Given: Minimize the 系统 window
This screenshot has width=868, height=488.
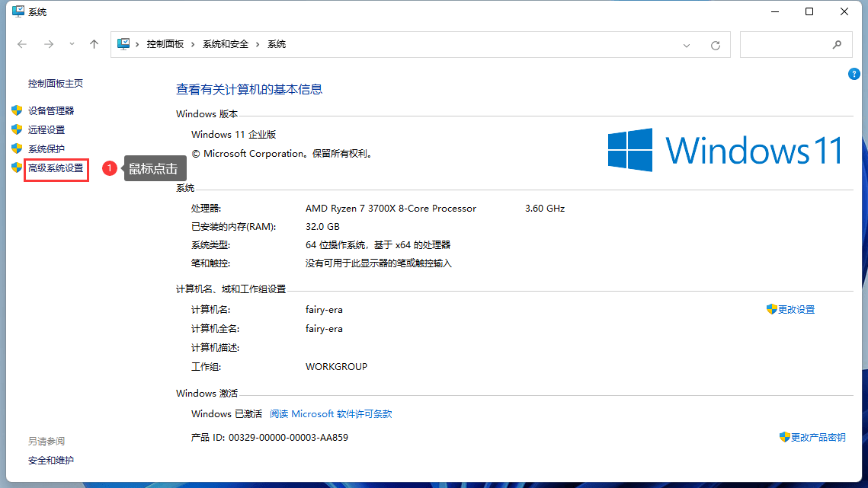Looking at the screenshot, I should (x=775, y=11).
